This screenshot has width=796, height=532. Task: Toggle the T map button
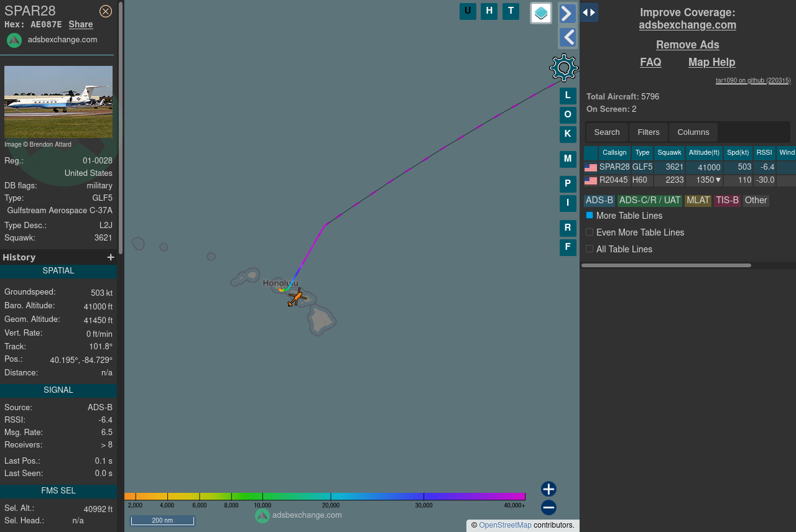click(x=511, y=11)
